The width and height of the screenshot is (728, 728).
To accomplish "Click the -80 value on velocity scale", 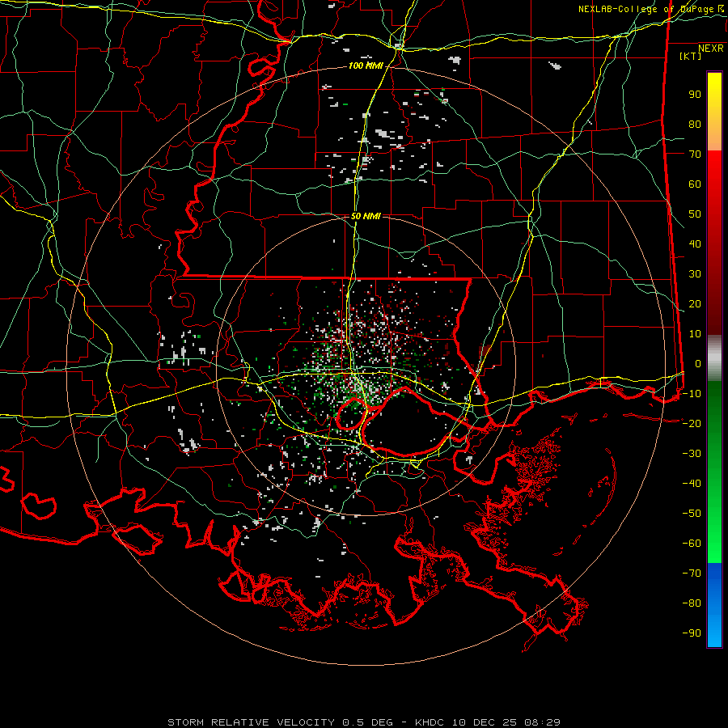I will [692, 603].
